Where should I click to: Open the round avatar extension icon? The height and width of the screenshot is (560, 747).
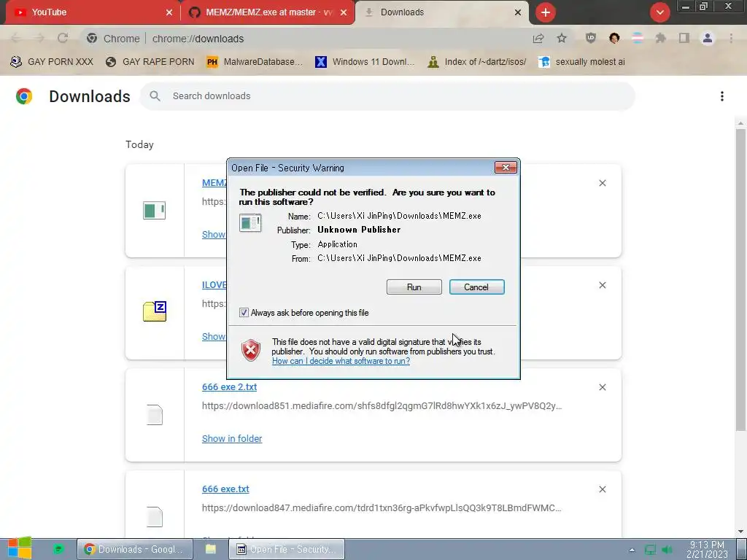pos(614,38)
